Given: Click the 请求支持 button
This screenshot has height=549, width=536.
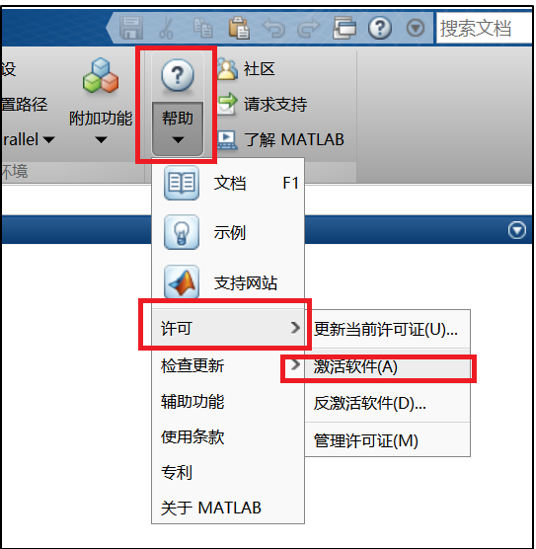Looking at the screenshot, I should [x=262, y=104].
